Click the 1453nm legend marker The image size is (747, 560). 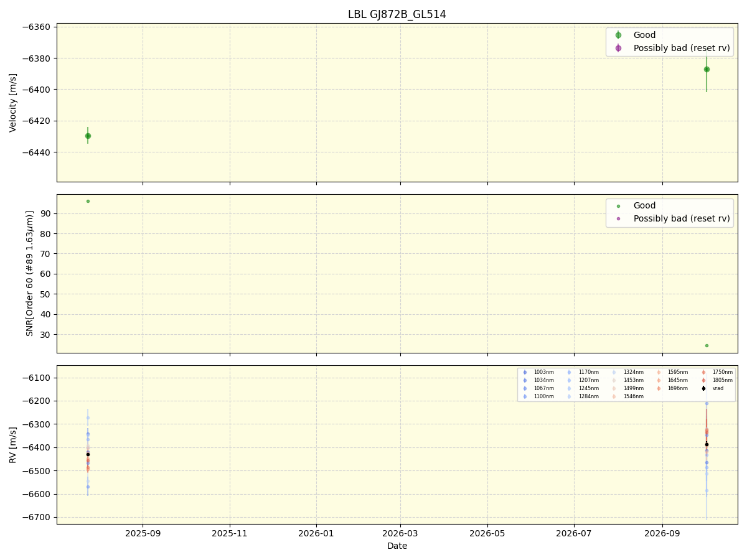click(x=614, y=380)
